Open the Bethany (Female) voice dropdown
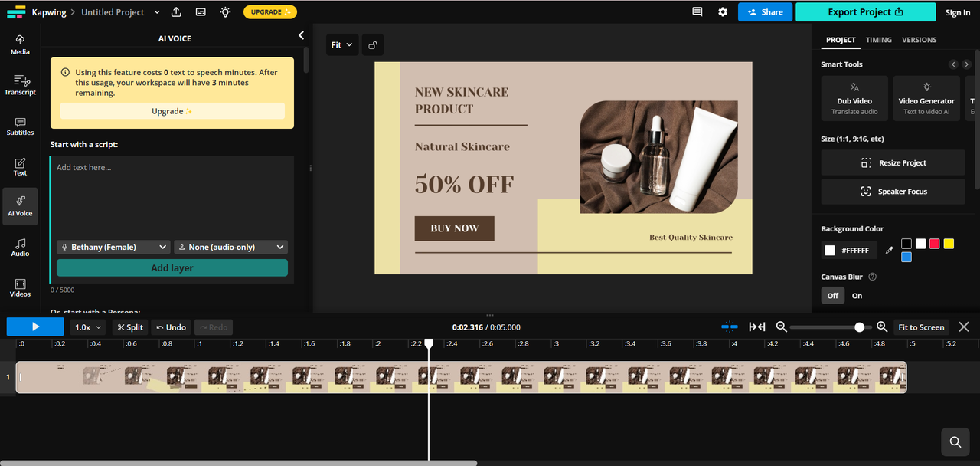This screenshot has height=466, width=980. pyautogui.click(x=113, y=247)
